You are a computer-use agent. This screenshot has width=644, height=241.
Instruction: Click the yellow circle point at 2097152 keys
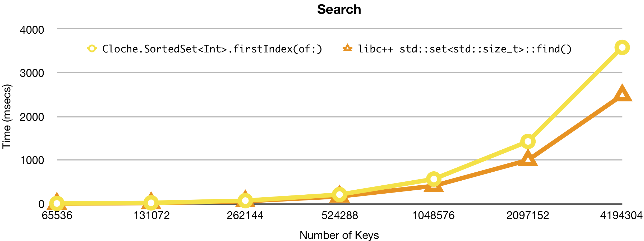pyautogui.click(x=528, y=141)
